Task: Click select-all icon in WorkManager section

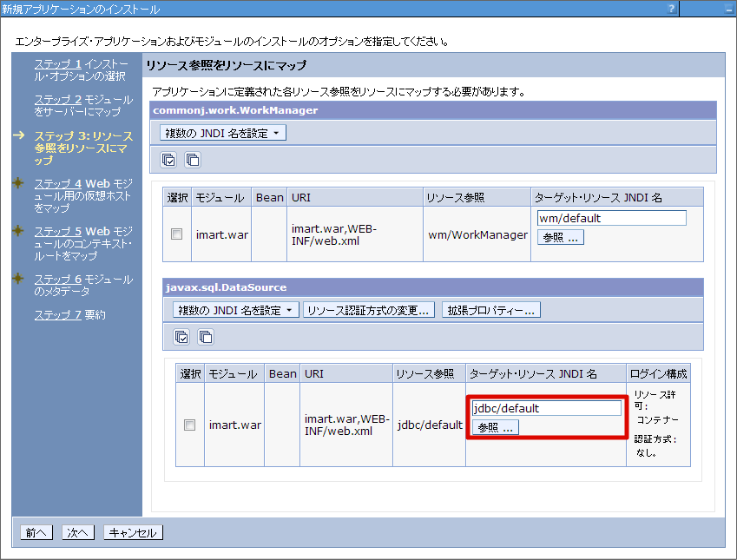Action: pyautogui.click(x=169, y=159)
